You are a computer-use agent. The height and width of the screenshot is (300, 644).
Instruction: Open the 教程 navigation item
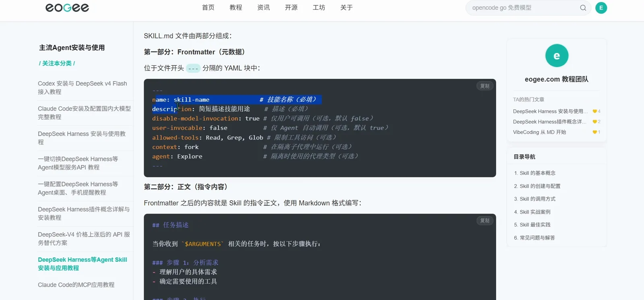(236, 8)
